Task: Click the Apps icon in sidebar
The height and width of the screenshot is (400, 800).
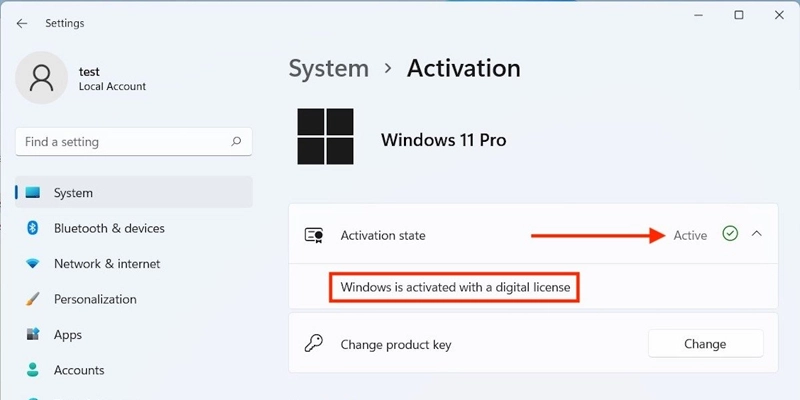Action: (x=33, y=335)
